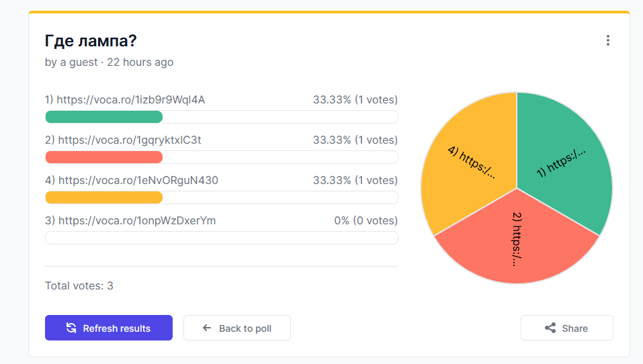Open the voca.ro/1gqryktxlC3t link
643x364 pixels.
click(130, 140)
